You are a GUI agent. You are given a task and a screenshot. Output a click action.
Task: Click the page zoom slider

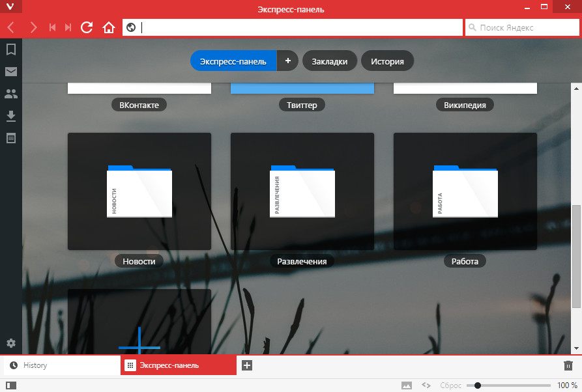[508, 385]
